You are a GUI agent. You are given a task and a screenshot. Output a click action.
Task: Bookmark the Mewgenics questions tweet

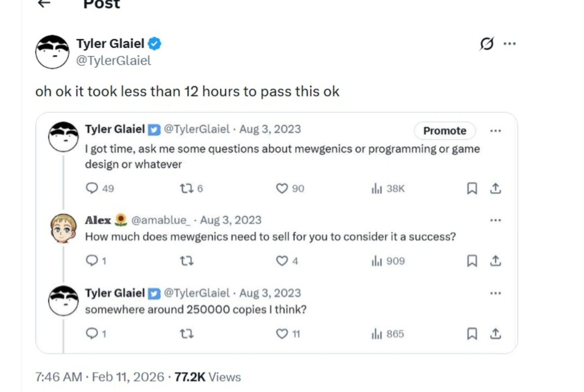tap(472, 189)
